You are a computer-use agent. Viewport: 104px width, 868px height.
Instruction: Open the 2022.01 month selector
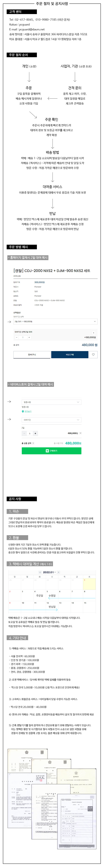pyautogui.click(x=49, y=572)
